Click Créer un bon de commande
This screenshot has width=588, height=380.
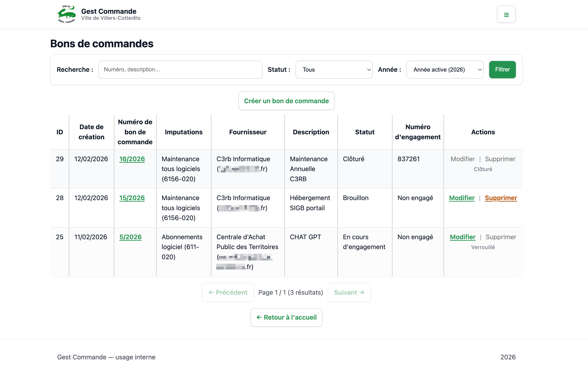[x=286, y=101]
